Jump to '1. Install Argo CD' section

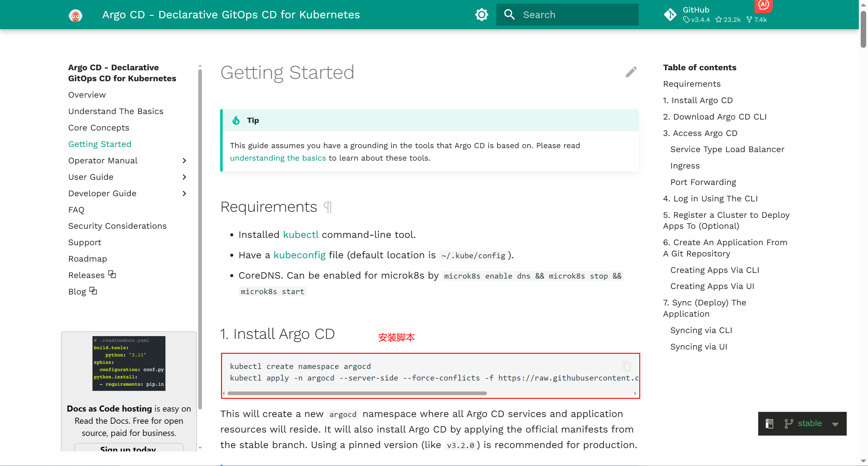697,100
